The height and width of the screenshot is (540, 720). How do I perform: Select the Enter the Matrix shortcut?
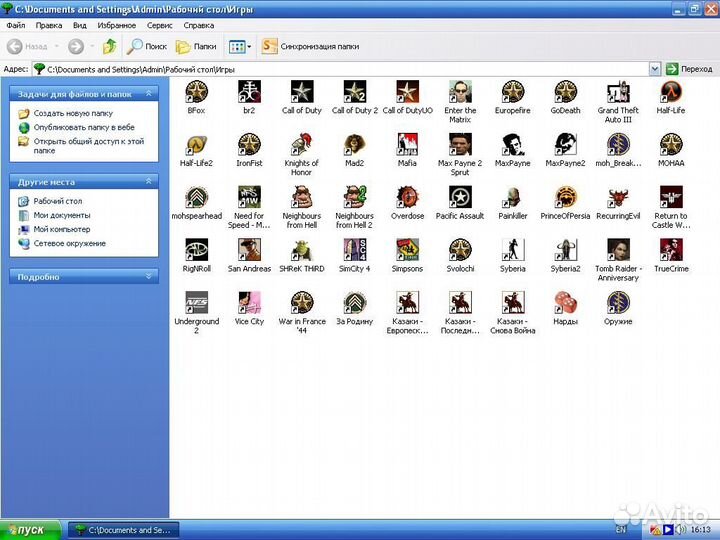click(x=460, y=92)
